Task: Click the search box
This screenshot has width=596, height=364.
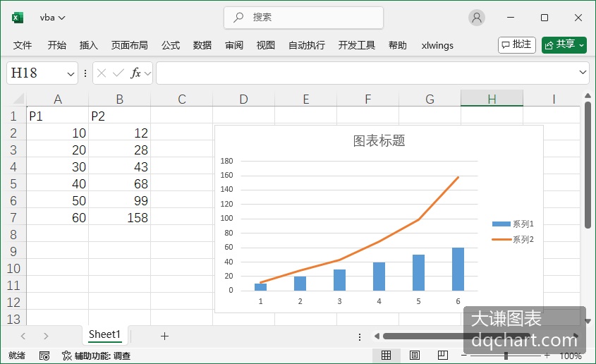Action: pos(304,18)
